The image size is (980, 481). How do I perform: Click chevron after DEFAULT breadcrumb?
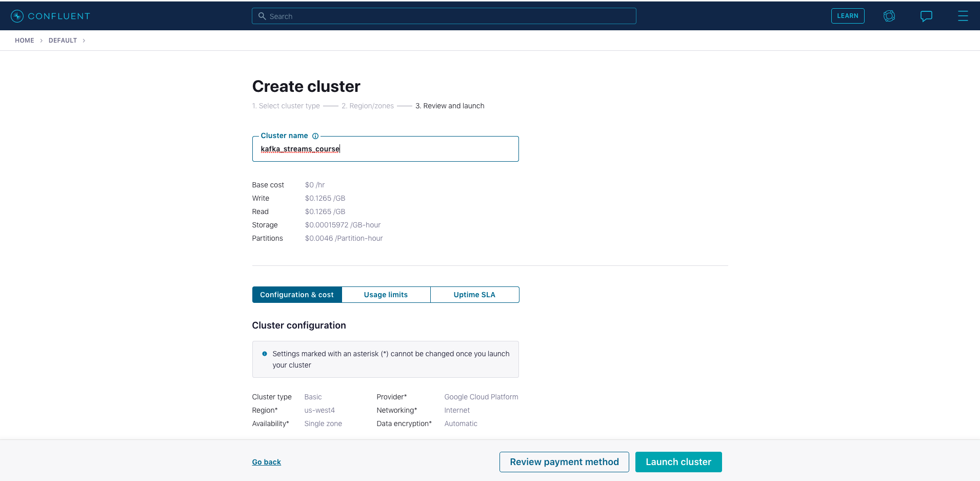(84, 41)
